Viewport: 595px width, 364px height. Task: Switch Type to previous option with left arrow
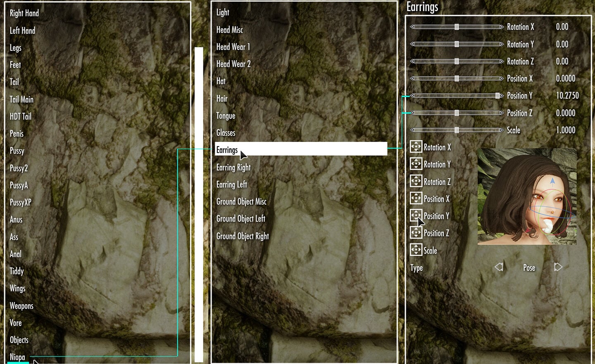click(499, 267)
